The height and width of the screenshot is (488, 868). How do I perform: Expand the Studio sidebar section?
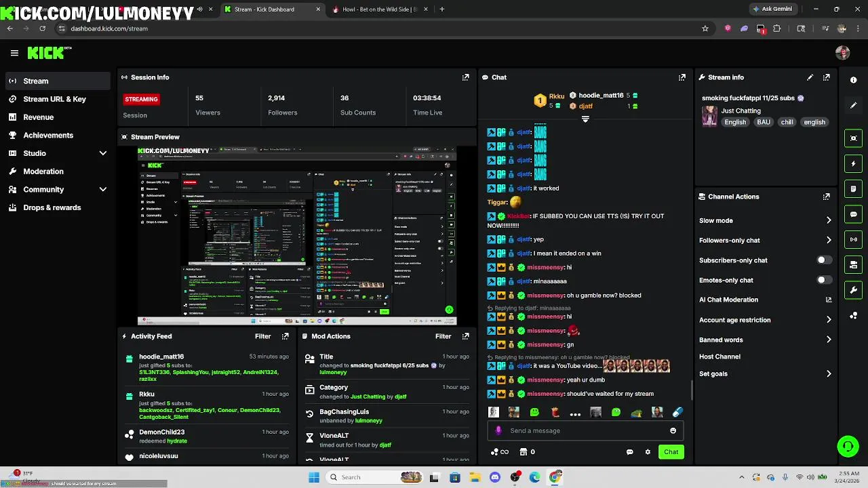tap(103, 153)
